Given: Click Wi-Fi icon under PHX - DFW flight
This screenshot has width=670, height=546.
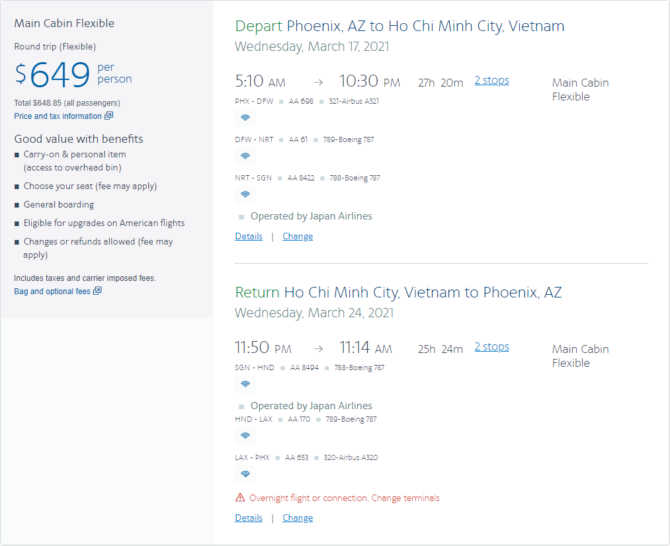Looking at the screenshot, I should coord(245,117).
